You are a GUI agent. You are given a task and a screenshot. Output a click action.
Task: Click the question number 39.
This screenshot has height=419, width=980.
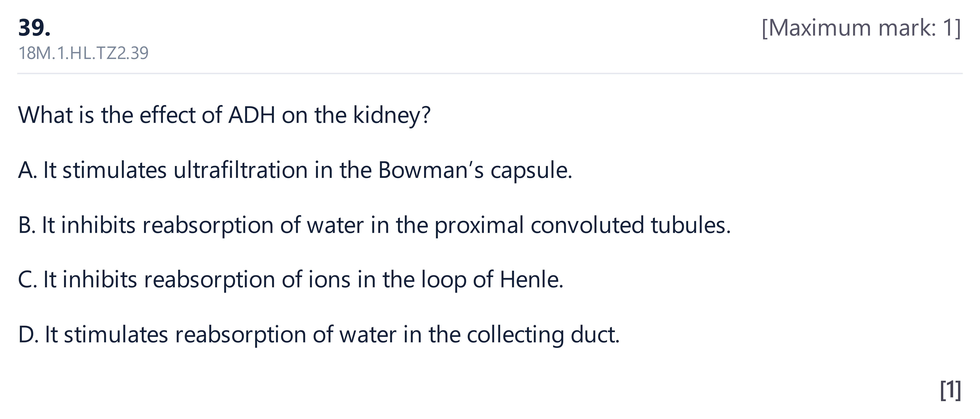pos(34,28)
